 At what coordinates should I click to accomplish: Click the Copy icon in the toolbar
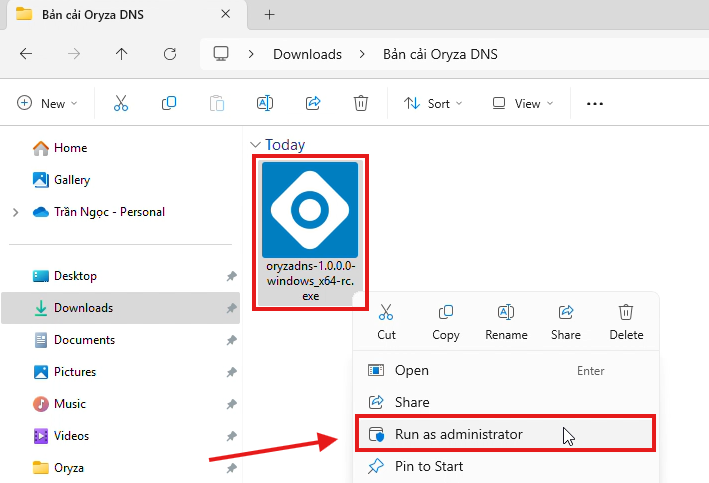pos(169,104)
